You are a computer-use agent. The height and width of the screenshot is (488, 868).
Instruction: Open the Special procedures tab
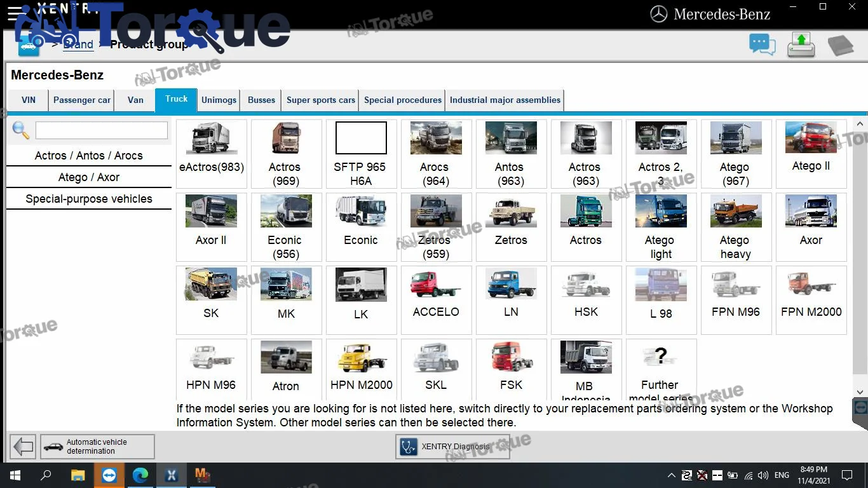click(403, 100)
